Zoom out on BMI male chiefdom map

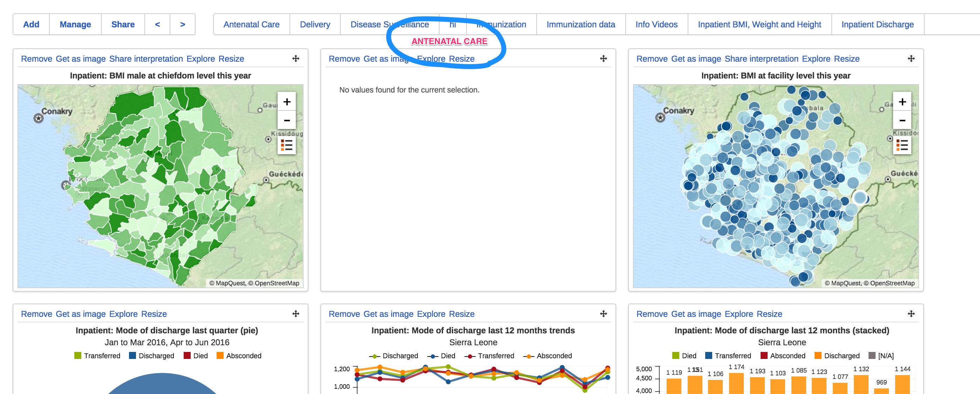(x=286, y=121)
